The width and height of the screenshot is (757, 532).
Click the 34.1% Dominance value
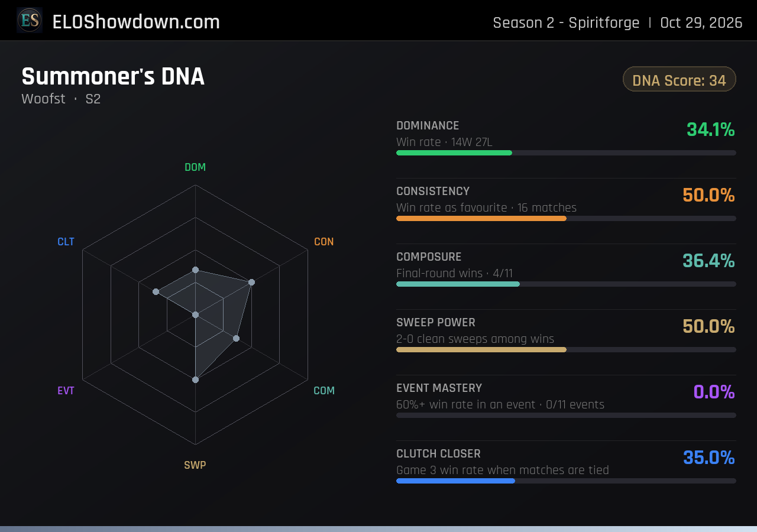click(x=710, y=129)
